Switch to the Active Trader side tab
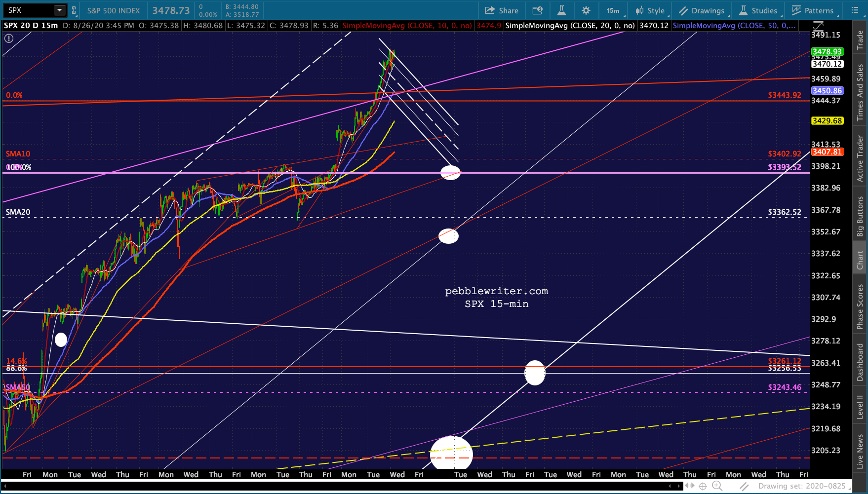868x494 pixels. [x=860, y=158]
